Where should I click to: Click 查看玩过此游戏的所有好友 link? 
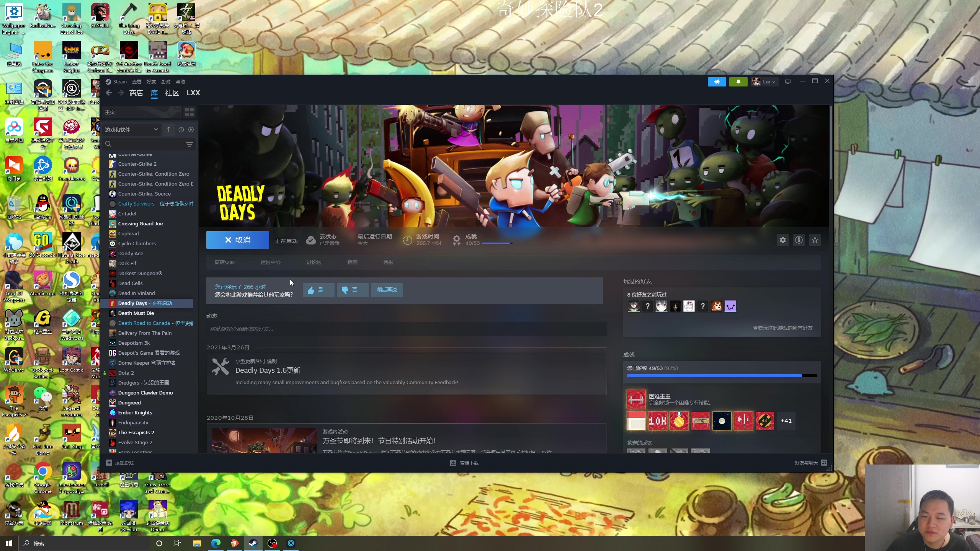pos(782,328)
